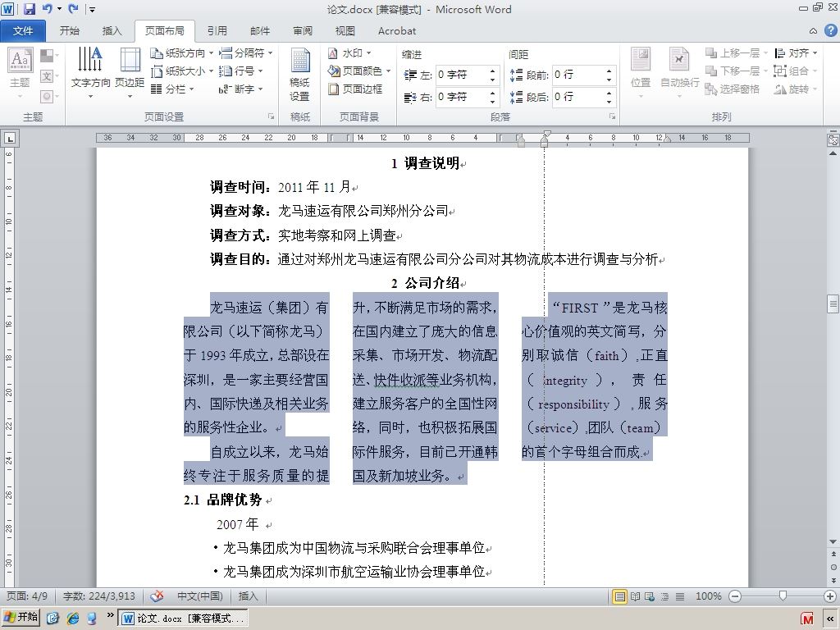Screen dimensions: 840x630
Task: Decrease 段后 spacing with down arrow
Action: coord(609,102)
